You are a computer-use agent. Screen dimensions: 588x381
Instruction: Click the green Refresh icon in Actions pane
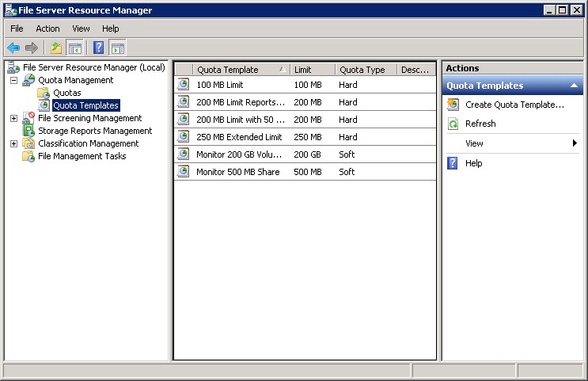tap(453, 124)
